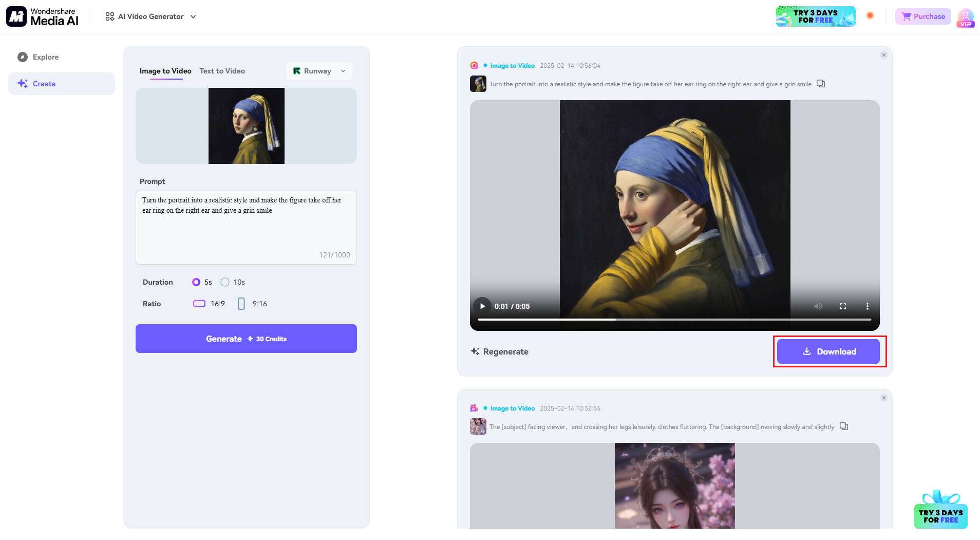Mute the video volume
Image resolution: width=980 pixels, height=540 pixels.
[x=818, y=306]
